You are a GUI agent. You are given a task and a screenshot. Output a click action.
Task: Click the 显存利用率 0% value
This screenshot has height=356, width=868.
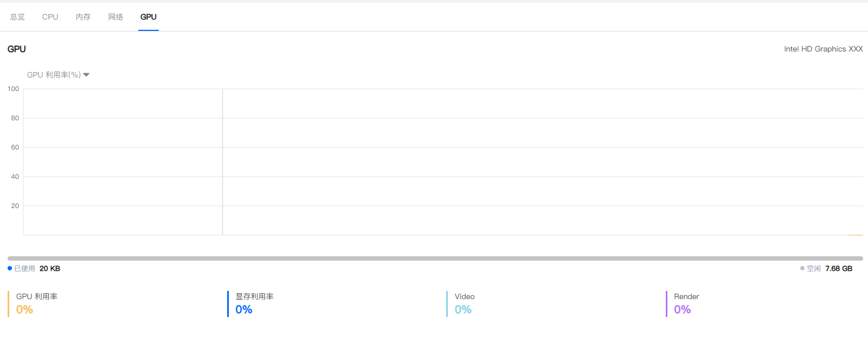pyautogui.click(x=244, y=309)
